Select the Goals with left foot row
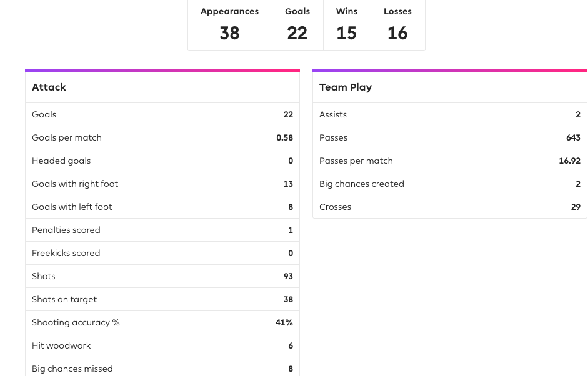588x376 pixels. click(162, 207)
